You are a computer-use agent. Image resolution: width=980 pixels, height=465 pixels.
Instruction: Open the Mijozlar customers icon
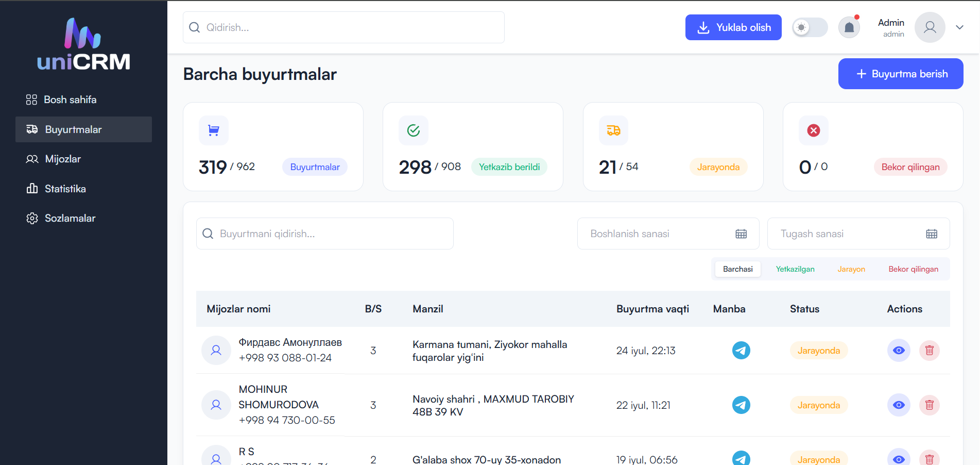tap(31, 159)
